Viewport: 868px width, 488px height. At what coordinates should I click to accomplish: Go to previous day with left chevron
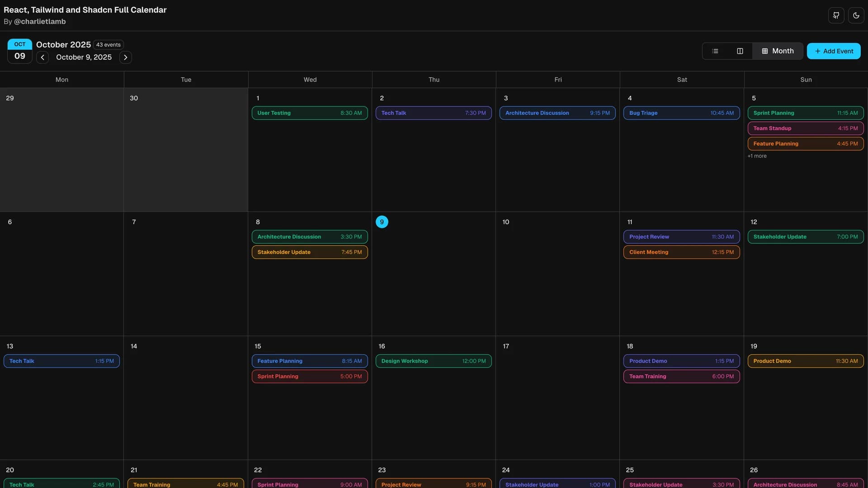point(42,57)
